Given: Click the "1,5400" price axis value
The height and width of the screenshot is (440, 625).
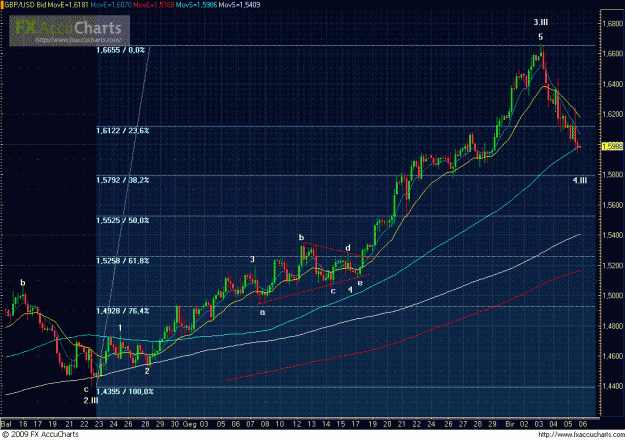Looking at the screenshot, I should 613,235.
